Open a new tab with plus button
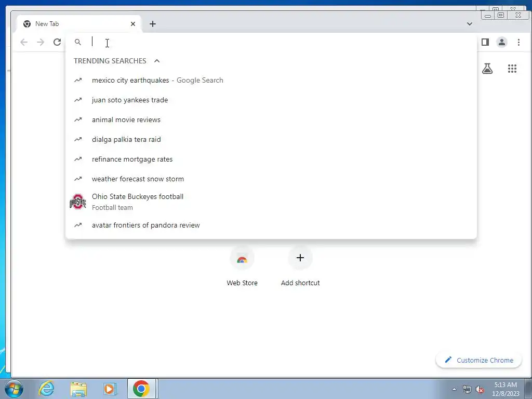The height and width of the screenshot is (399, 532). (x=153, y=24)
